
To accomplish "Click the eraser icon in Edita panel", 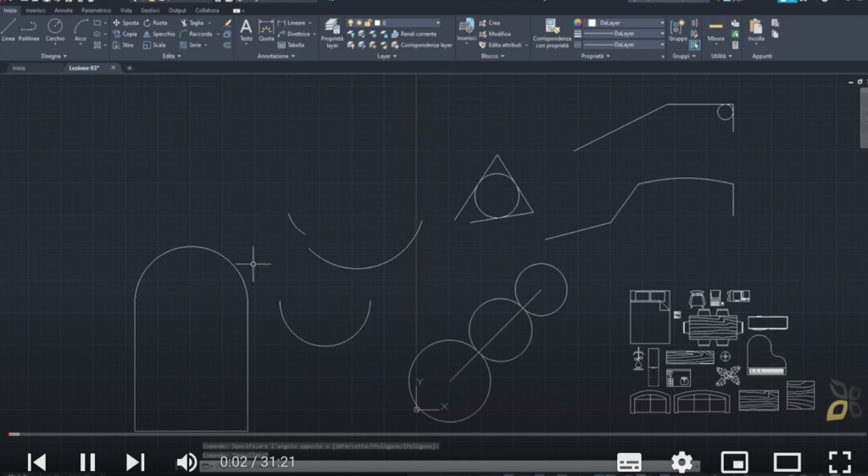I will (227, 23).
